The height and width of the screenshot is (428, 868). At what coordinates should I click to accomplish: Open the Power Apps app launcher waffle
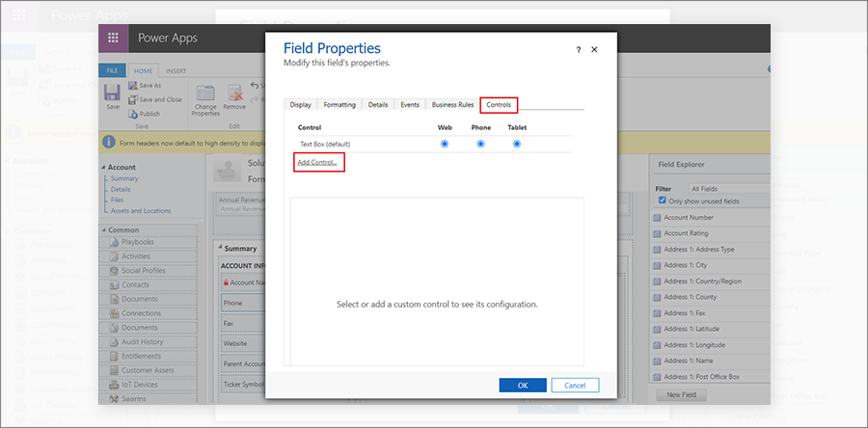tap(114, 39)
